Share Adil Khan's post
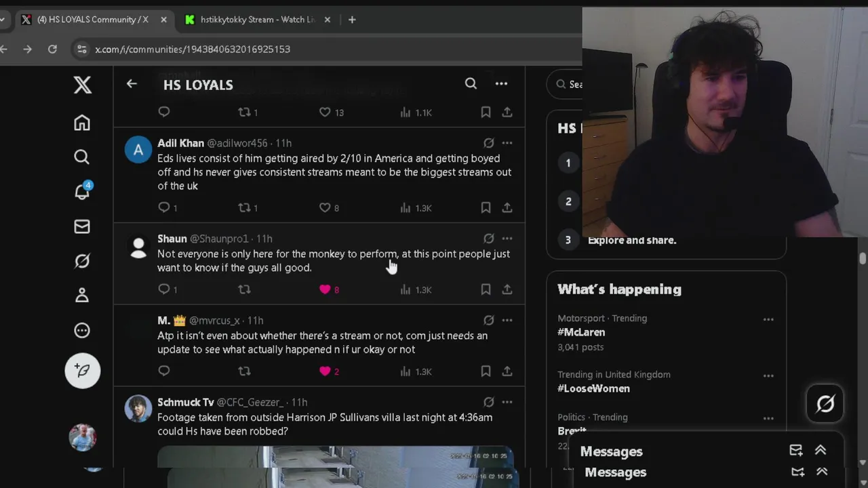Viewport: 868px width, 488px height. 507,207
